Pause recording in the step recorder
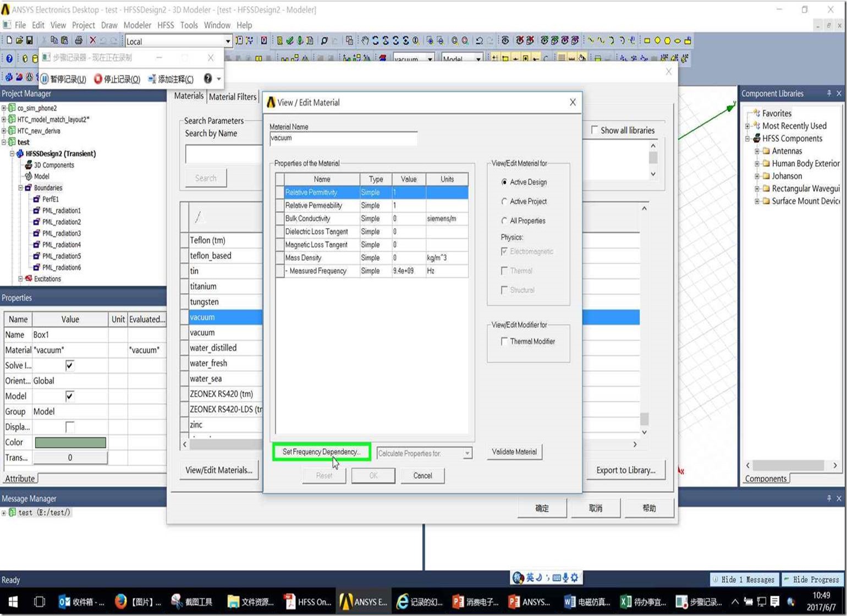This screenshot has width=847, height=616. click(63, 79)
